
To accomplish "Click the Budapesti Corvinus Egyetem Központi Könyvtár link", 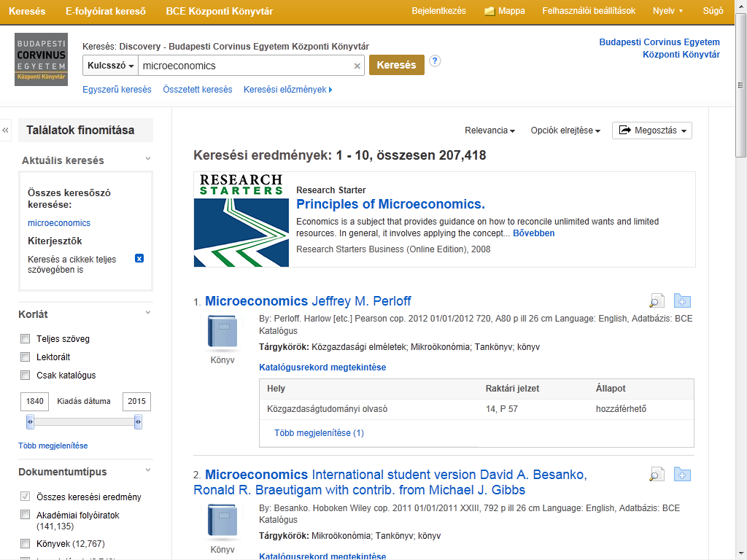I will [659, 48].
